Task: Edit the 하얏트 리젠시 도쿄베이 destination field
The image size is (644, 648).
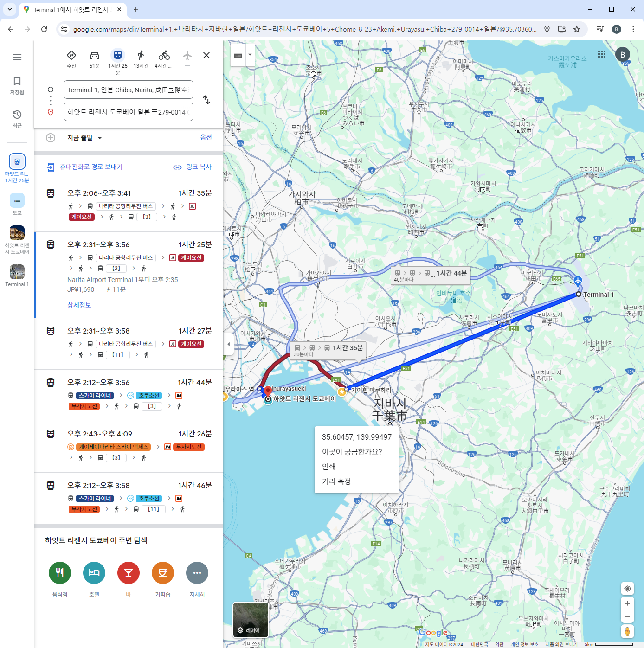Action: pos(129,112)
